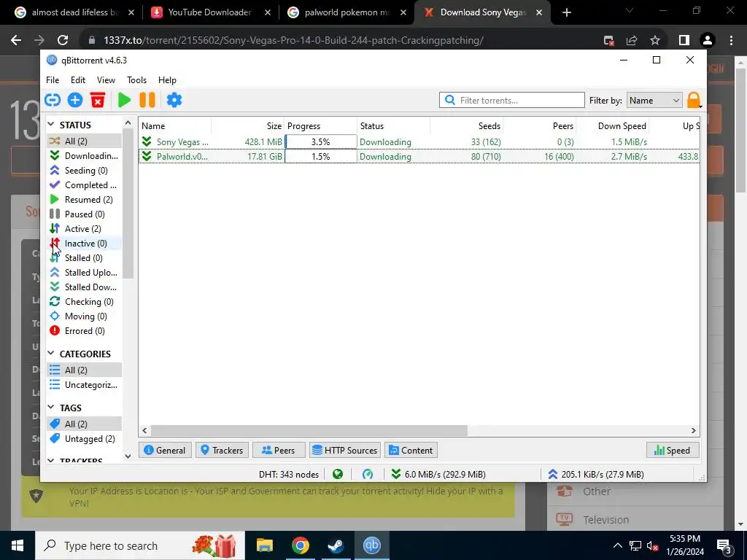This screenshot has height=560, width=747.
Task: Click in the Filter torrents search field
Action: click(x=511, y=100)
